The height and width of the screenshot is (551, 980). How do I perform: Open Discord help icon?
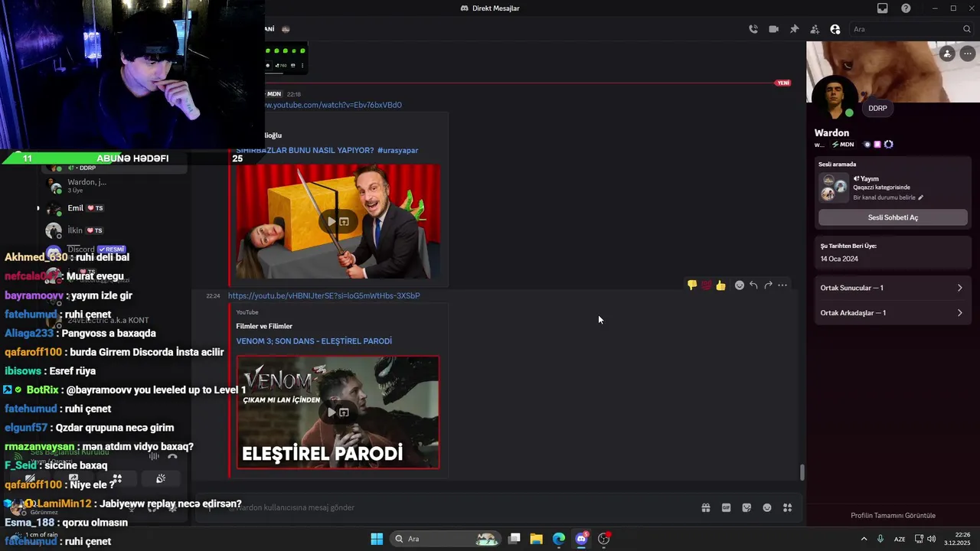906,8
